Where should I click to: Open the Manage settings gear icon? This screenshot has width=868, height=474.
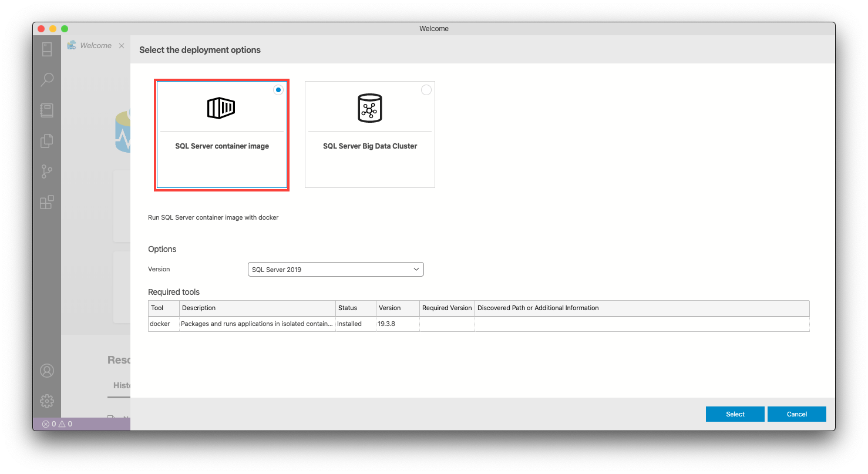[47, 401]
